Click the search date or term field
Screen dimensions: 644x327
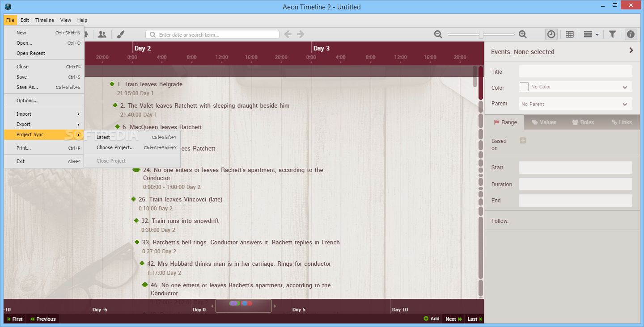coord(212,34)
